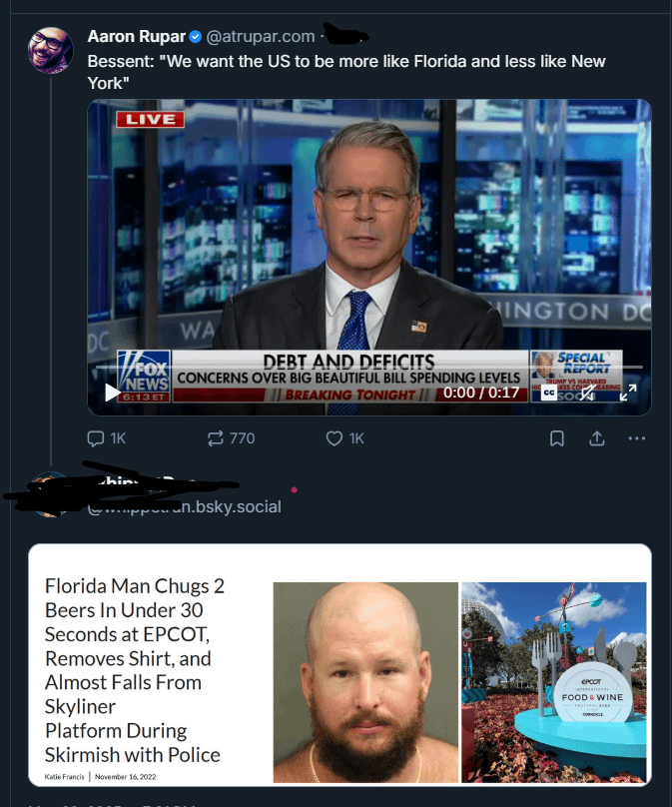View the bearded man's mugshot photo
The width and height of the screenshot is (672, 807).
coord(365,682)
